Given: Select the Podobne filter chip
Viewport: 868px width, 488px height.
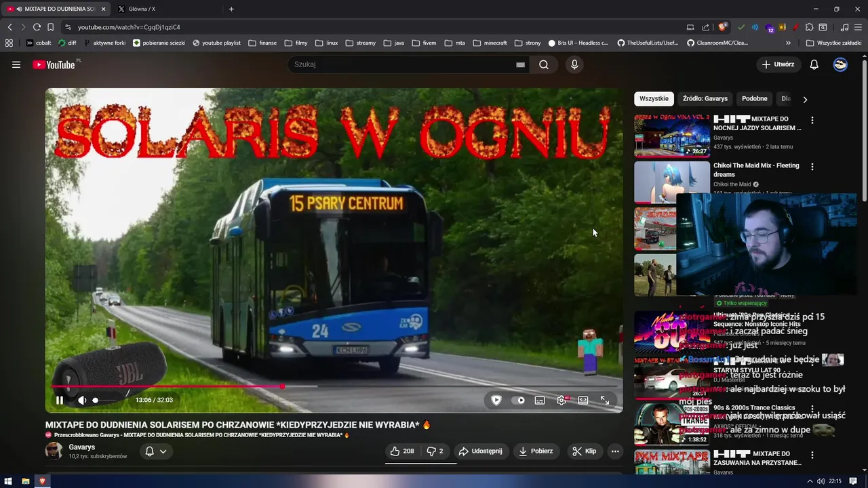Looking at the screenshot, I should [x=754, y=98].
